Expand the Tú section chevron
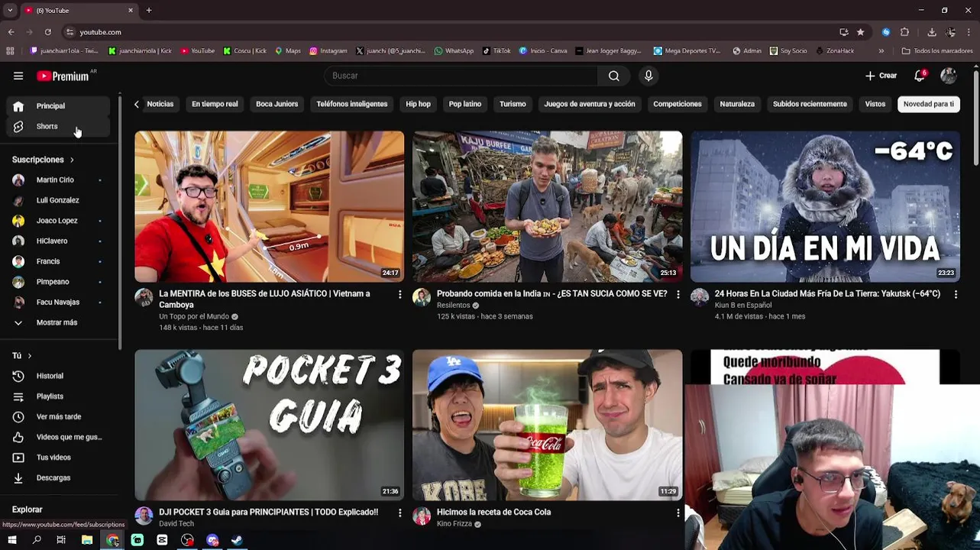The image size is (980, 550). tap(30, 356)
